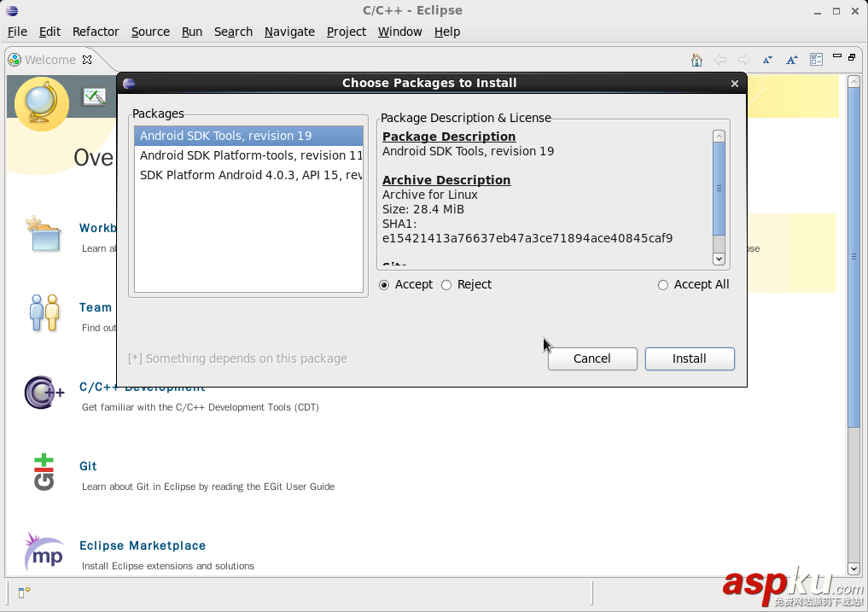Close the Welcome tab with its X
868x612 pixels.
click(87, 59)
